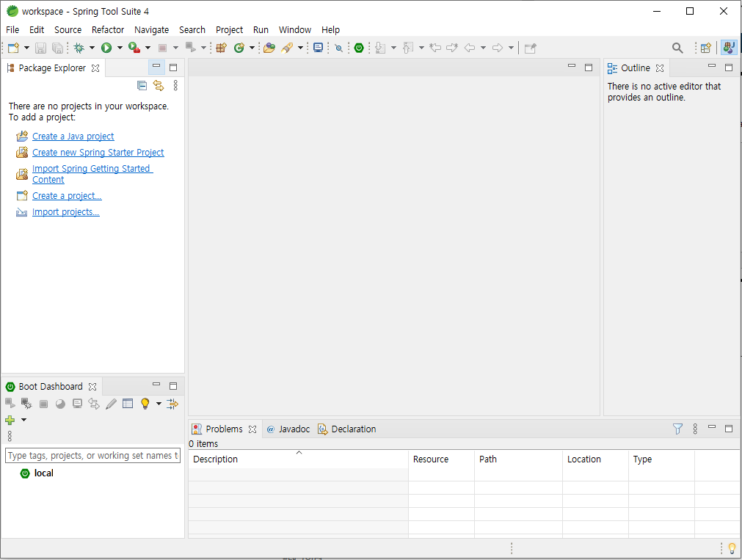Click the Save All icon in toolbar
Screen dimensions: 742x560
click(57, 48)
